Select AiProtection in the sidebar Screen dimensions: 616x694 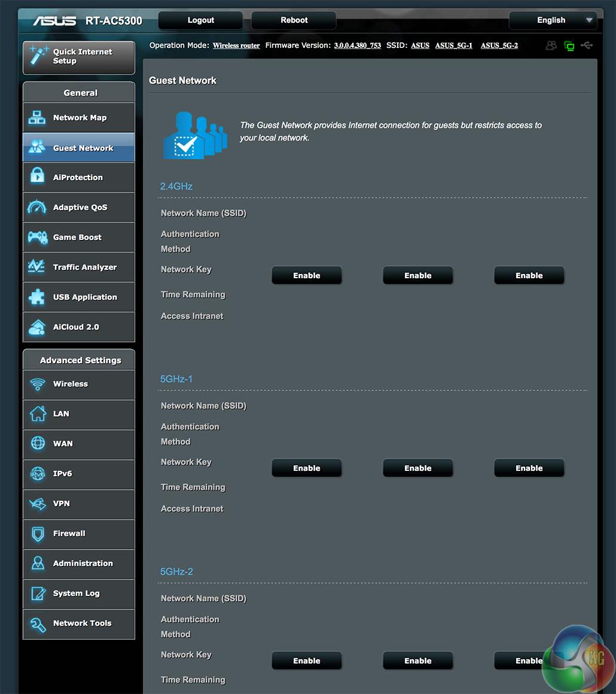(79, 178)
